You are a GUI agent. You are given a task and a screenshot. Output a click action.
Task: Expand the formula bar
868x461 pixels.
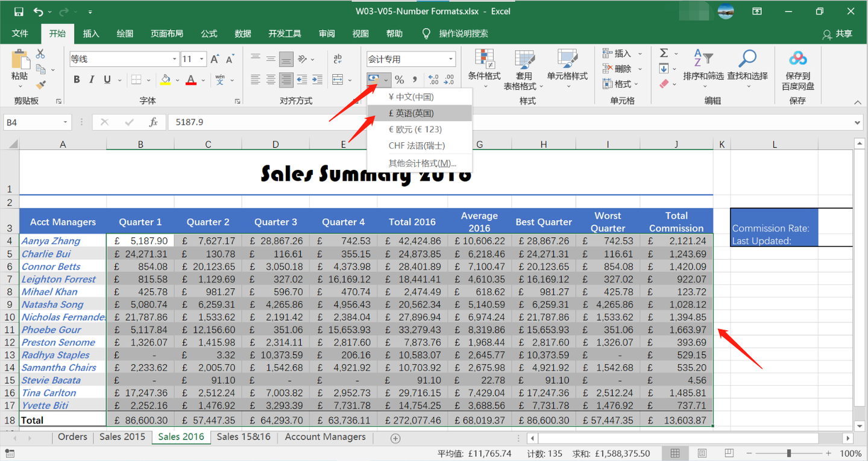(858, 122)
